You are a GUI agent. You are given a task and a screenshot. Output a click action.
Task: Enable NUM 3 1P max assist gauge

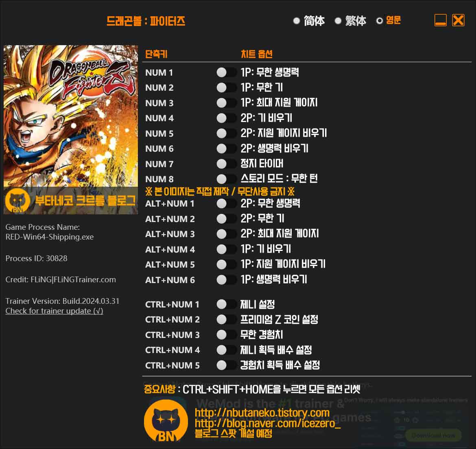226,103
